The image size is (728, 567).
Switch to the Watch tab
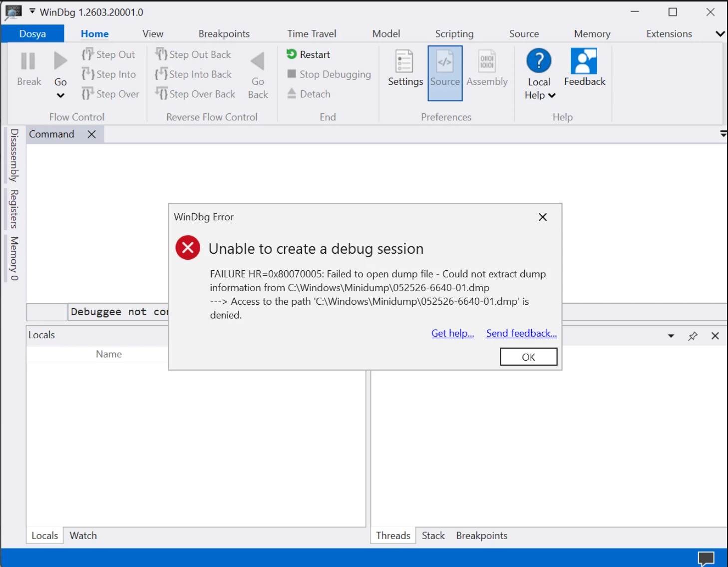click(x=83, y=536)
